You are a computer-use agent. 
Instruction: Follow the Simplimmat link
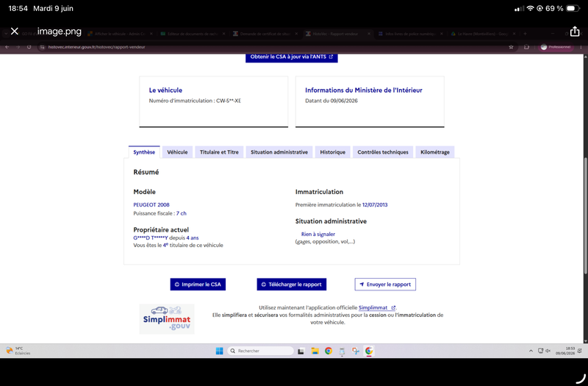(x=376, y=307)
